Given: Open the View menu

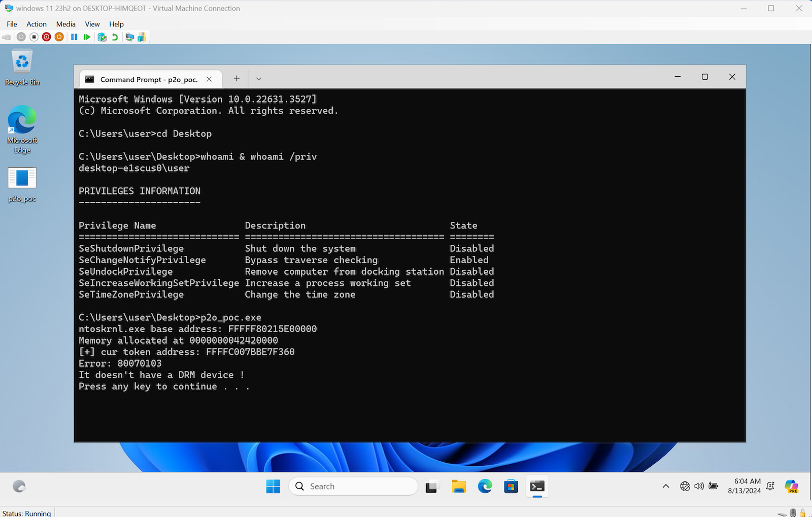Looking at the screenshot, I should click(92, 24).
